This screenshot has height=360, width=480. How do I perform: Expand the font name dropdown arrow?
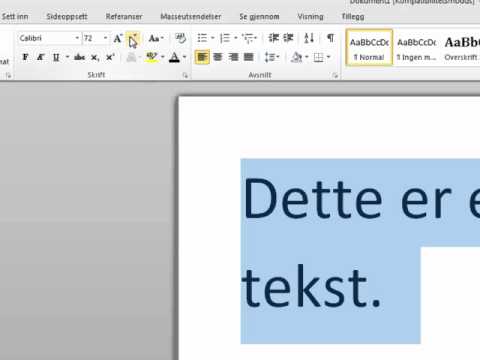[x=77, y=38]
